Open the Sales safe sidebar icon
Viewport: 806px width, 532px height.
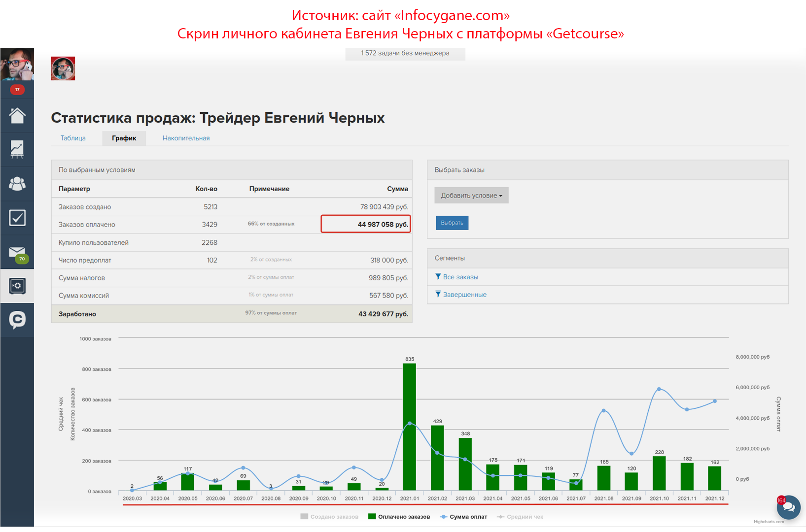click(17, 286)
